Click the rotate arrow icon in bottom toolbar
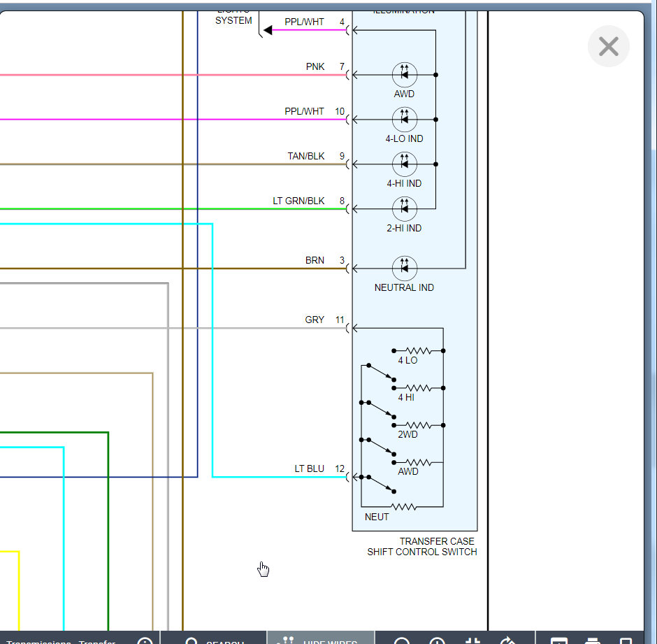The image size is (657, 644). [x=508, y=641]
